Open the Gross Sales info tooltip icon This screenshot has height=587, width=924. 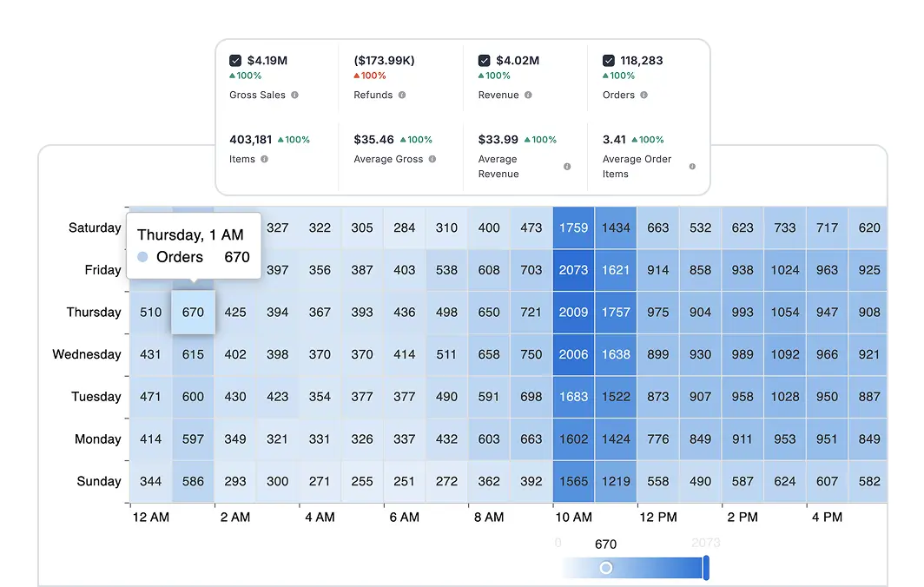tap(294, 95)
